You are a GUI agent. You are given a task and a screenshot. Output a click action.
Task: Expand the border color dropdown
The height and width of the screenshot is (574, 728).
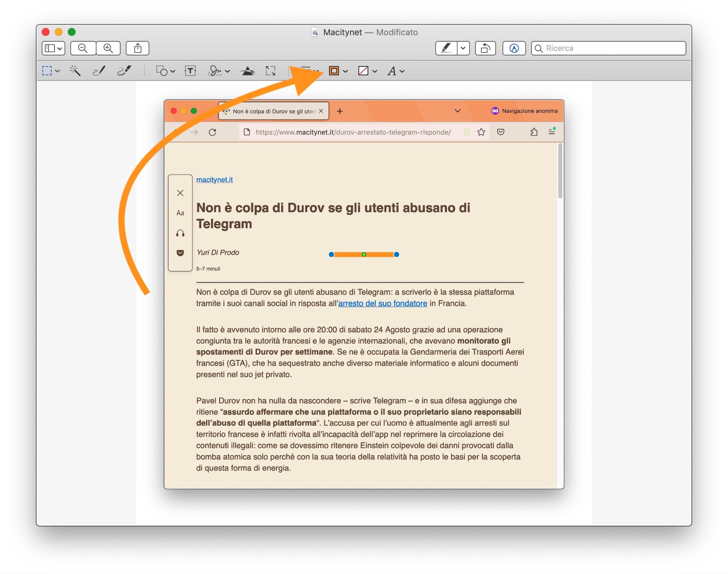(x=345, y=71)
